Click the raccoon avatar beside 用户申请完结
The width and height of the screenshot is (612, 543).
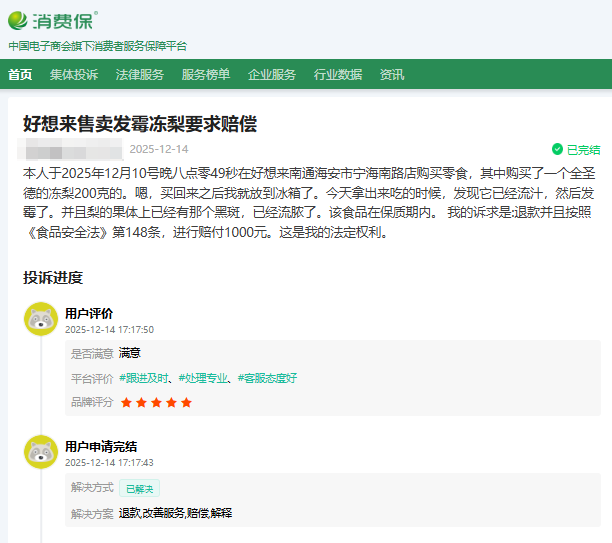point(41,452)
